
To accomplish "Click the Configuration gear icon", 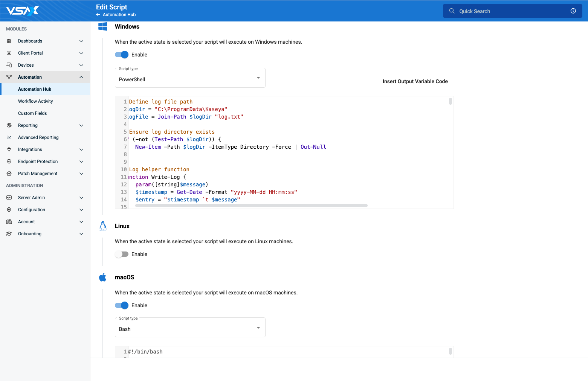I will pyautogui.click(x=9, y=210).
